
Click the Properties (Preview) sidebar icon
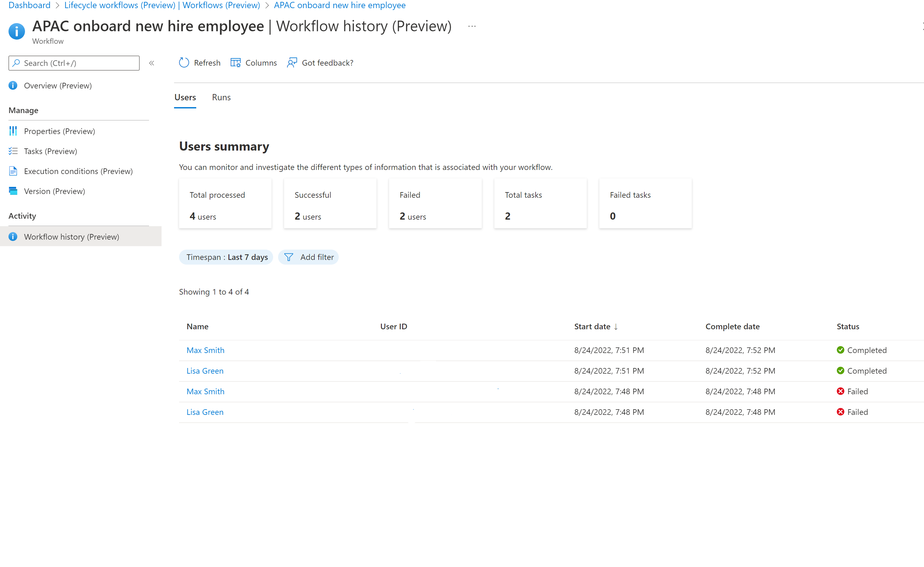pyautogui.click(x=12, y=131)
